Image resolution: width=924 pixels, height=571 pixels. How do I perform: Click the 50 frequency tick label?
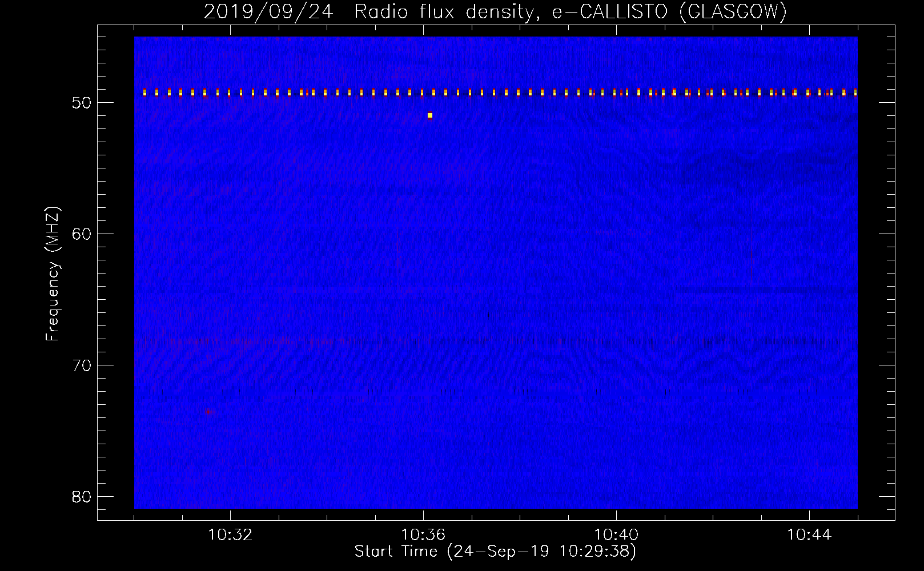click(x=82, y=103)
